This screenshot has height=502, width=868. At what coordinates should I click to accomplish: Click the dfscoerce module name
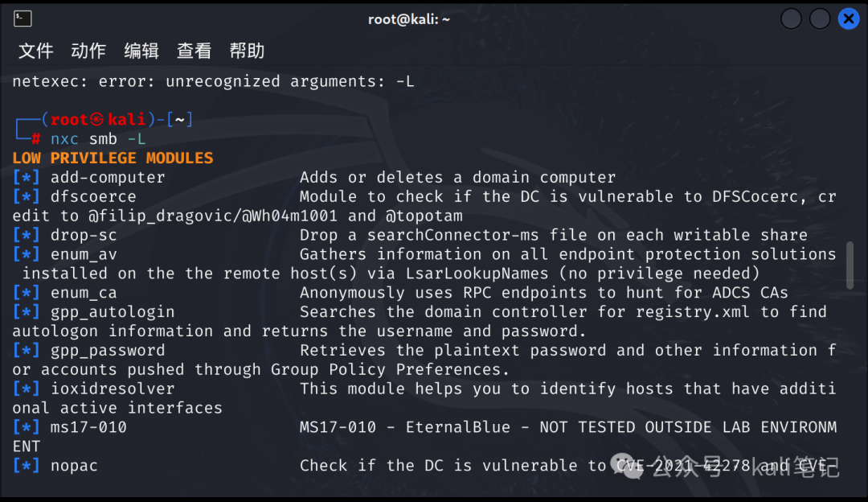coord(93,197)
